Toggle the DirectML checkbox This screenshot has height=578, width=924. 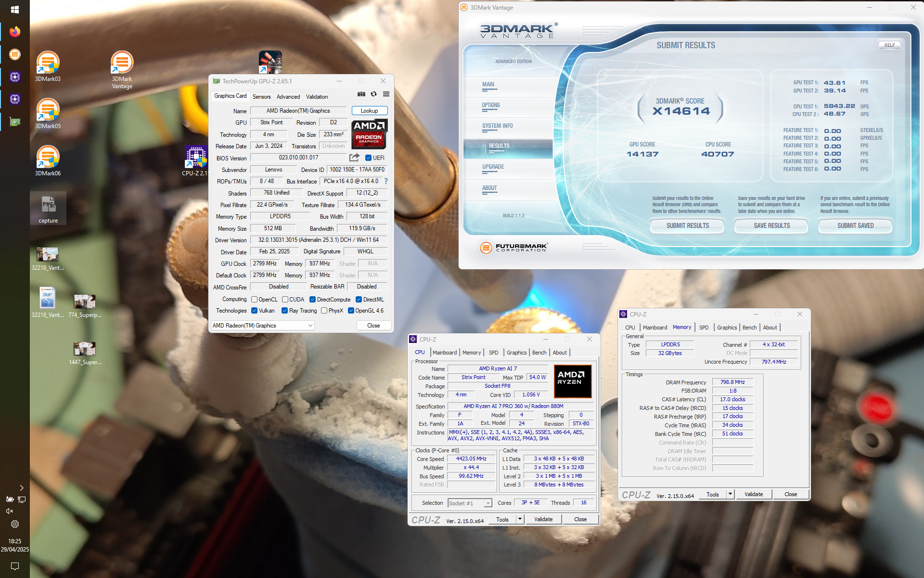tap(359, 300)
